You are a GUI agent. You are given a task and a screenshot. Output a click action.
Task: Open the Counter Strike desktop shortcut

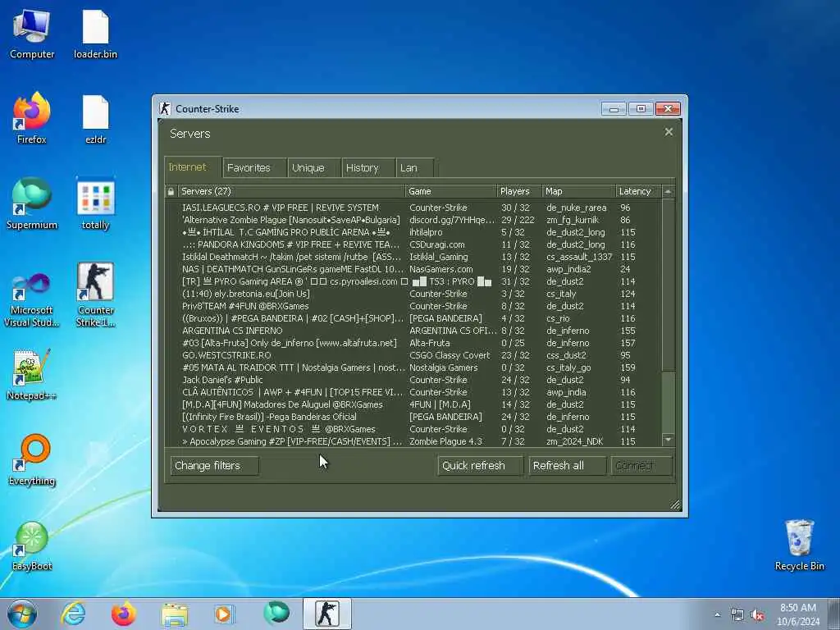pos(95,294)
